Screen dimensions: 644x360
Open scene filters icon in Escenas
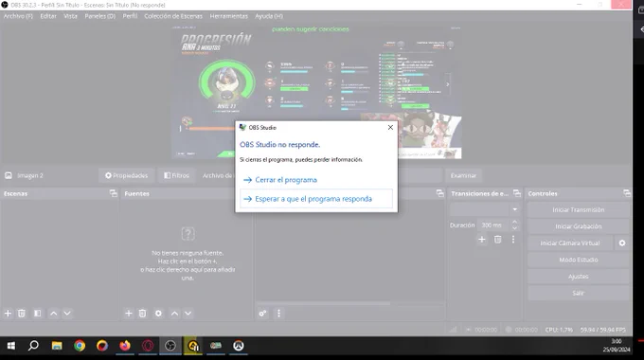point(37,314)
